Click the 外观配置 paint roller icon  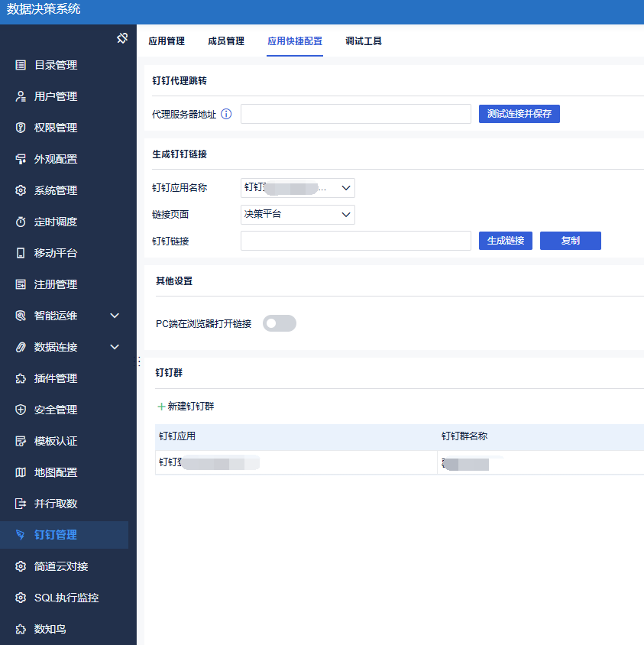pos(21,159)
